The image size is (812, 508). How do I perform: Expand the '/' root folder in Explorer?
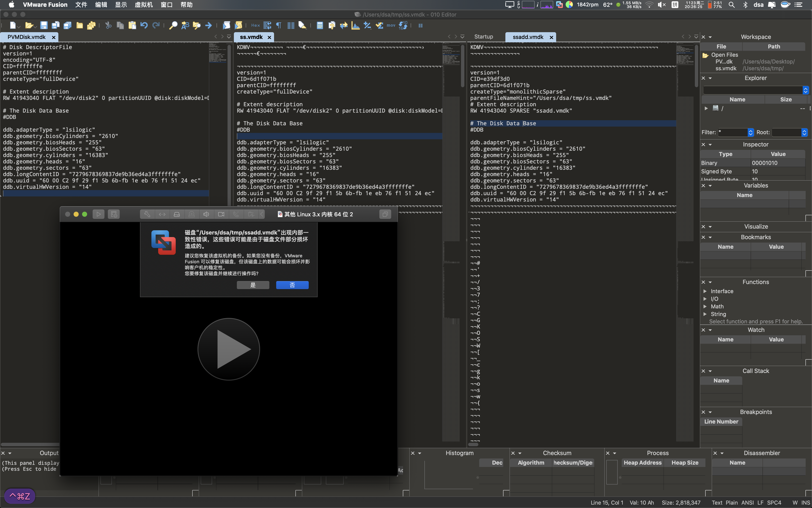(706, 108)
